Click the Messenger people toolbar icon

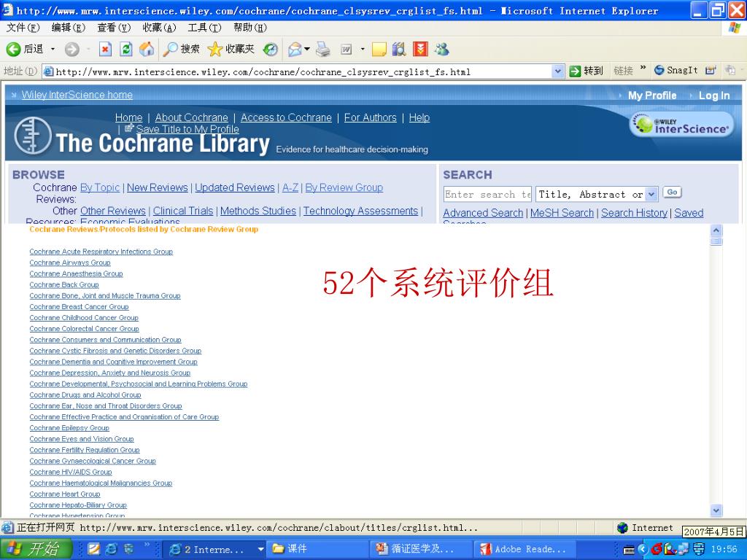coord(441,49)
